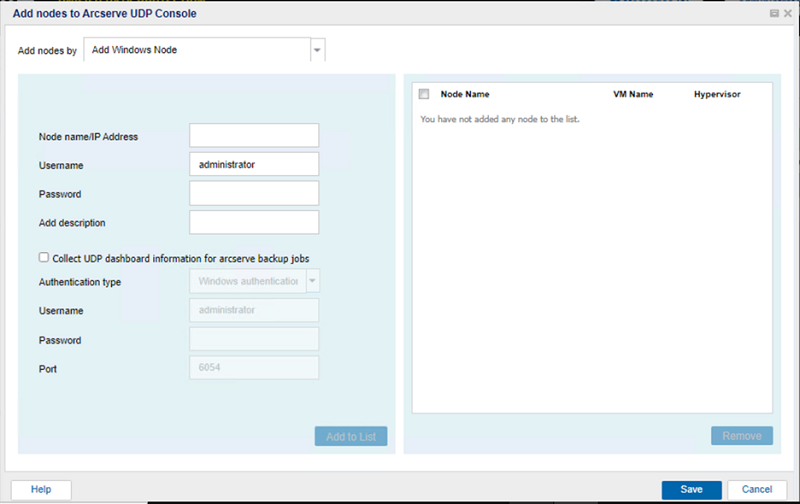Focus the Node name/IP Address input field
800x504 pixels.
click(254, 135)
